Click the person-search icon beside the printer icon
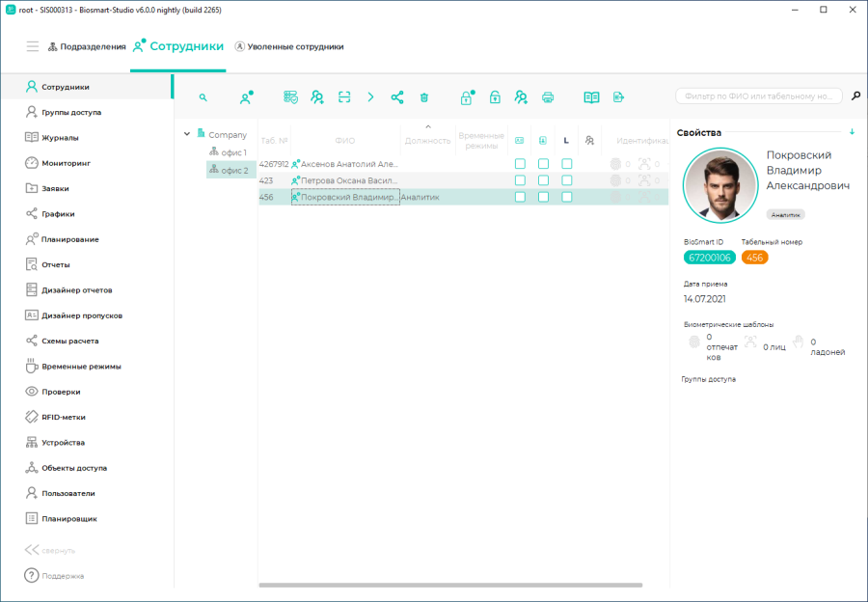868x602 pixels. 521,97
